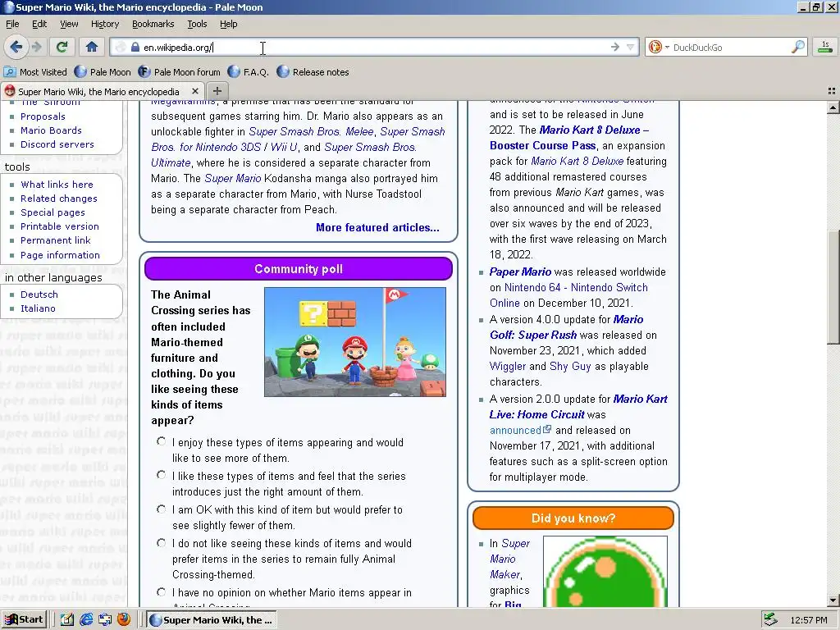Click the Animal Crossing Mario poll image

click(x=355, y=342)
